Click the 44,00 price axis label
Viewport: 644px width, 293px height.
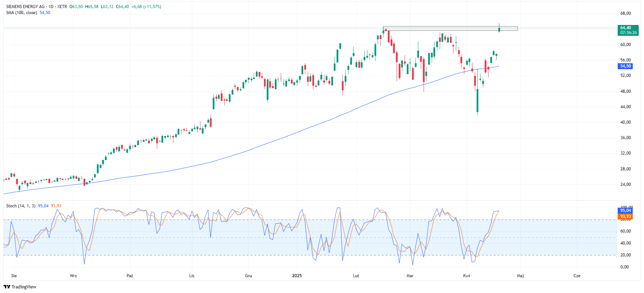[625, 107]
